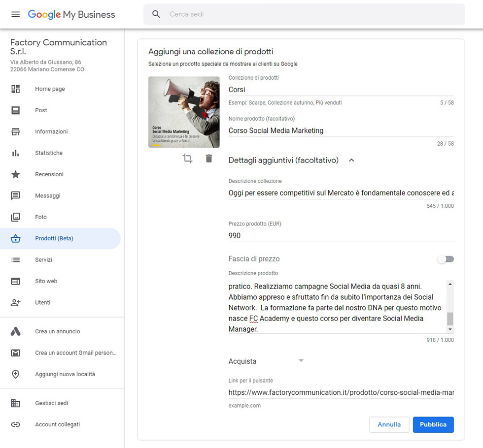Click the megaphone product image thumbnail
The image size is (483, 448).
[184, 112]
